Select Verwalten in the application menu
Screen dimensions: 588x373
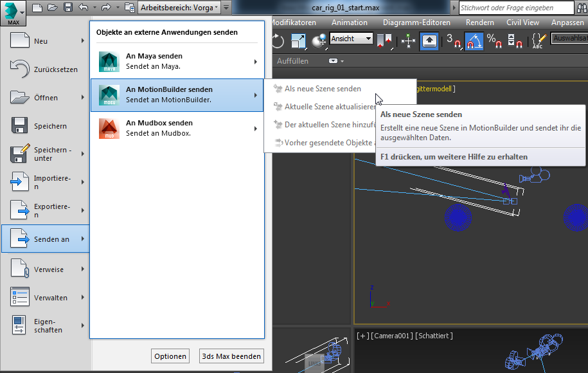[46, 298]
